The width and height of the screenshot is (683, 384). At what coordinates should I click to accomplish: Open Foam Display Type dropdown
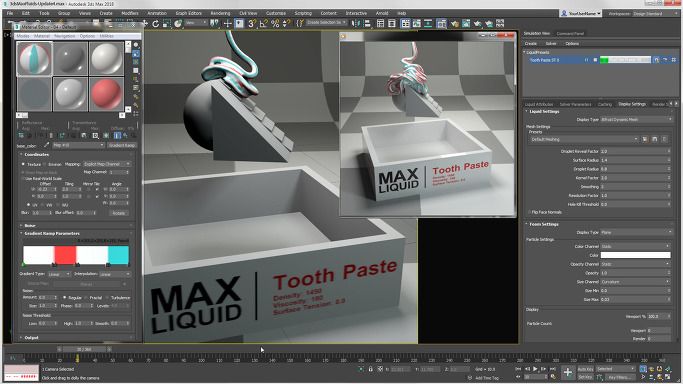[x=636, y=232]
